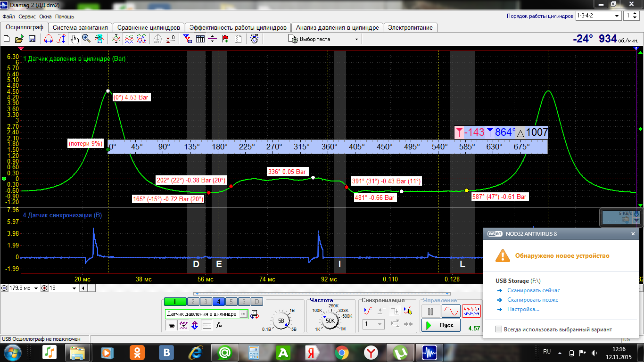Activate the magnifier zoom tool
Viewport: 644px width, 362px height.
[86, 39]
